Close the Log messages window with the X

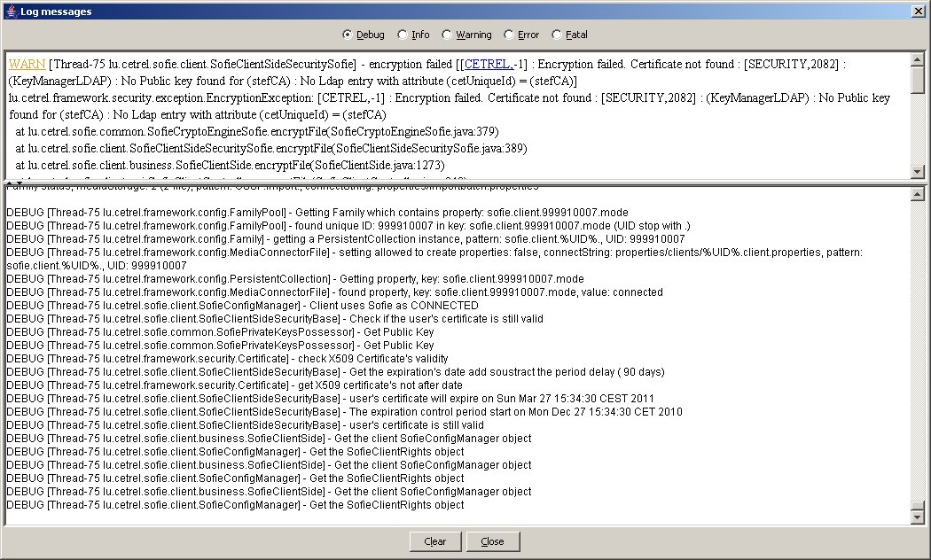(x=919, y=12)
